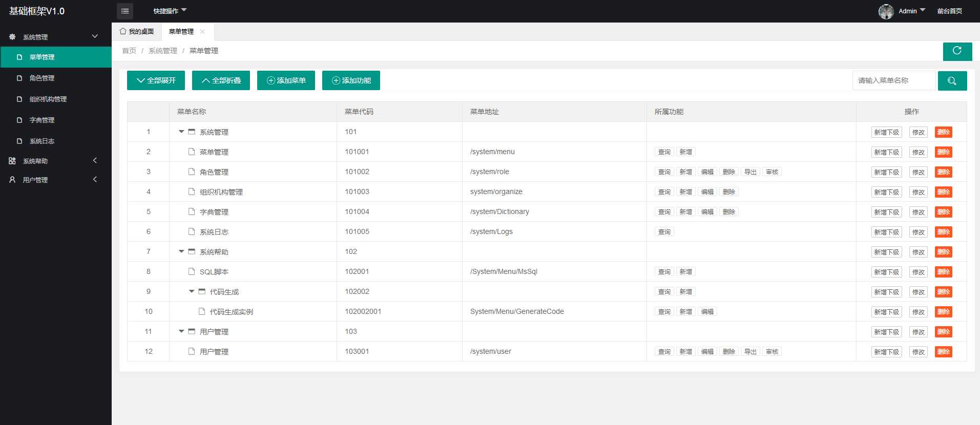Click file icon of 字典管理 sidebar item
This screenshot has width=980, height=425.
[x=19, y=120]
